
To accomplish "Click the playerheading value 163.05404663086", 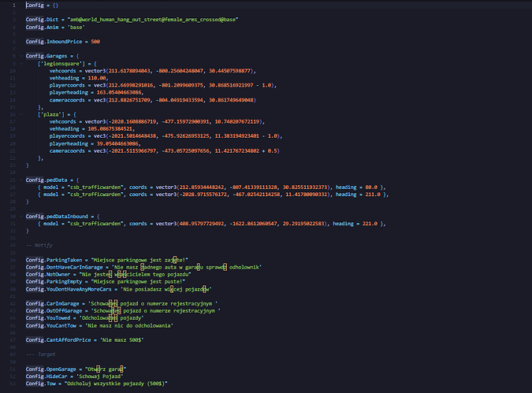I will tap(115, 93).
